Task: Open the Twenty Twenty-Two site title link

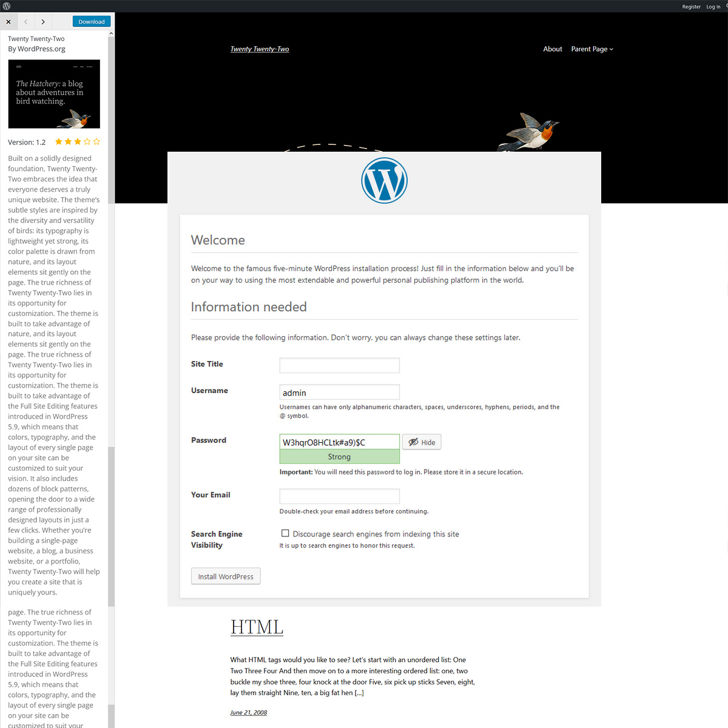Action: [260, 49]
